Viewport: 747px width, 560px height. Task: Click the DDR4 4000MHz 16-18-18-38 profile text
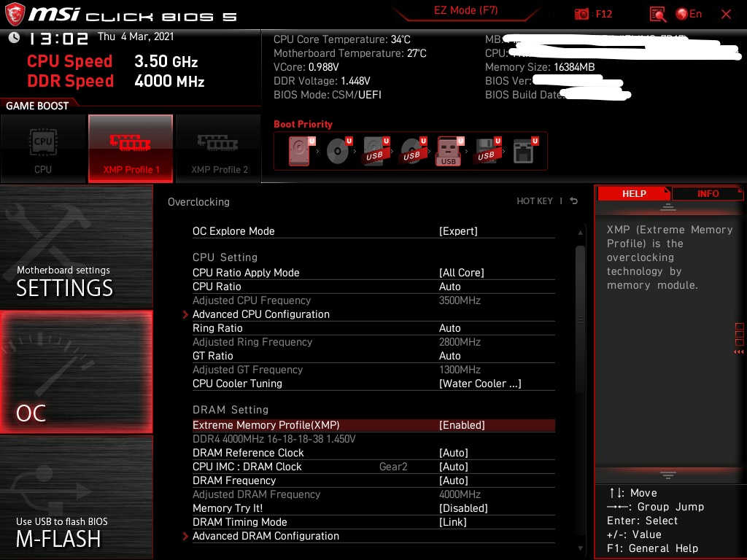tap(274, 438)
